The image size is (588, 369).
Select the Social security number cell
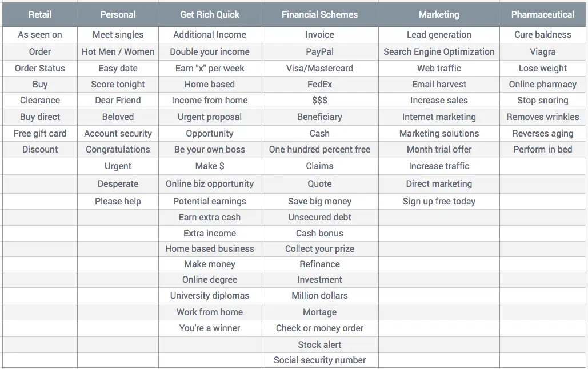(319, 360)
